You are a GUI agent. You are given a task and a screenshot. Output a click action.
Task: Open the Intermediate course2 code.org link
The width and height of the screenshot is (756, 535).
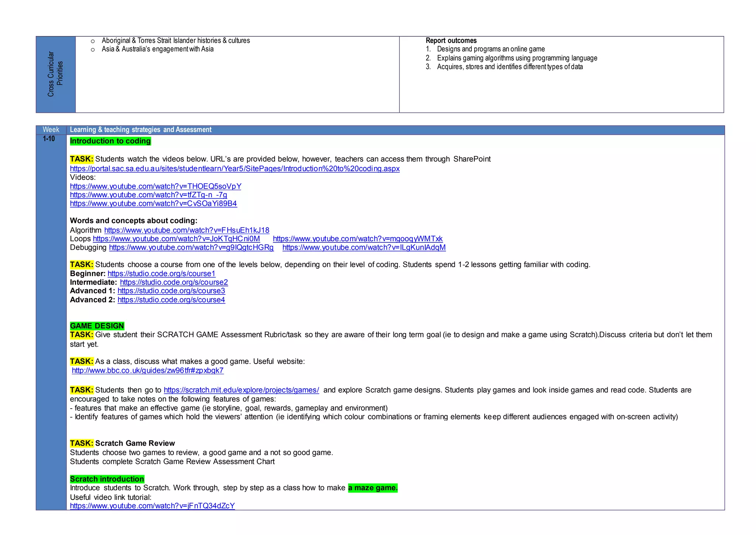coord(174,282)
